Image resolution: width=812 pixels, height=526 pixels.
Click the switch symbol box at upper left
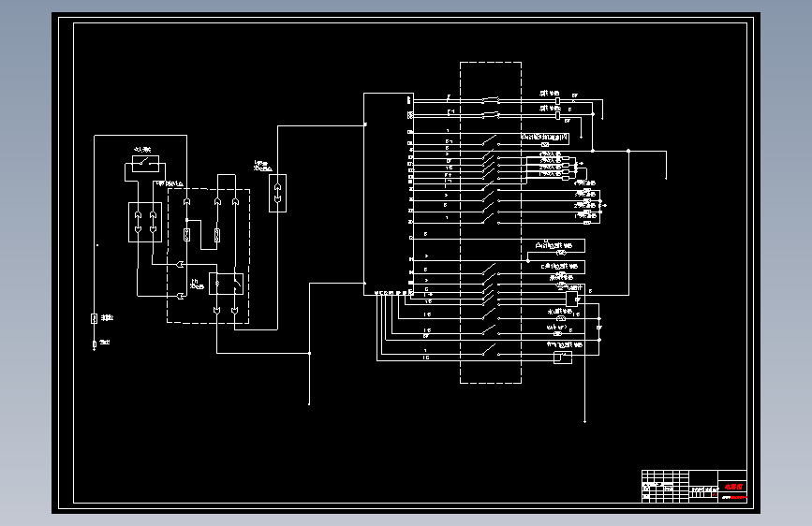tap(145, 164)
